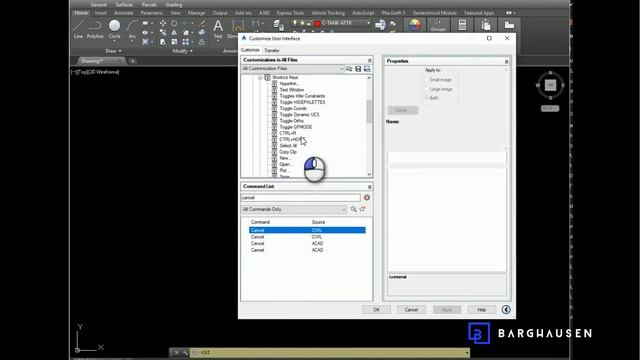Image resolution: width=640 pixels, height=360 pixels.
Task: Expand the Draw panel flyout
Action: pos(113,51)
